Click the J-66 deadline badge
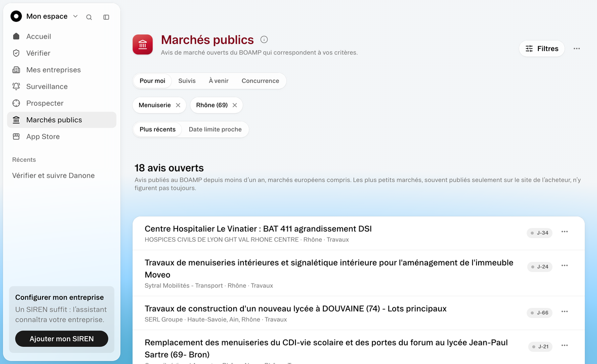This screenshot has width=597, height=364. click(x=539, y=312)
